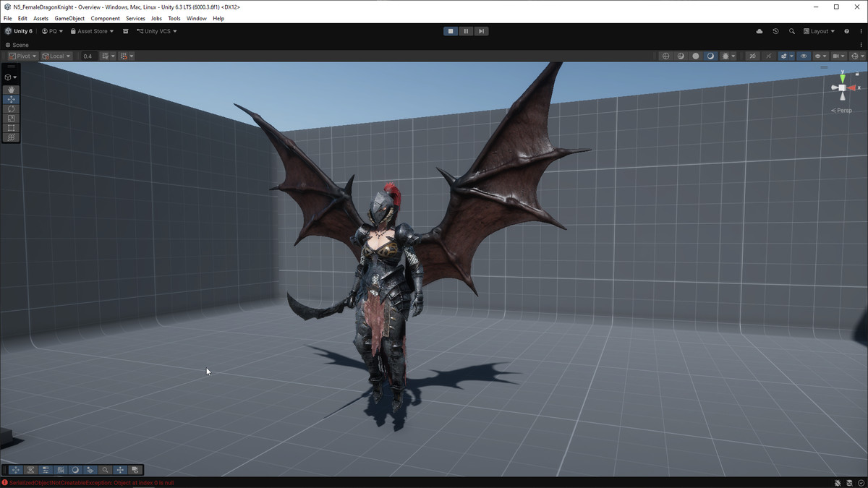Image resolution: width=868 pixels, height=488 pixels.
Task: Select the Scale tool
Action: click(x=11, y=118)
